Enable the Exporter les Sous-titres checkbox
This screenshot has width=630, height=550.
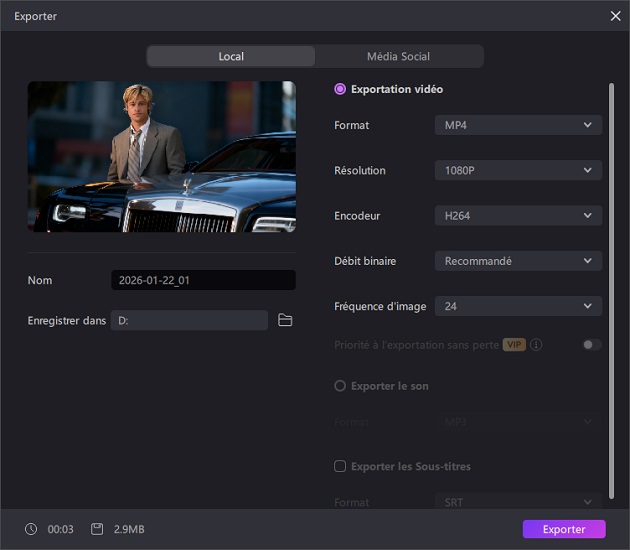tap(340, 466)
